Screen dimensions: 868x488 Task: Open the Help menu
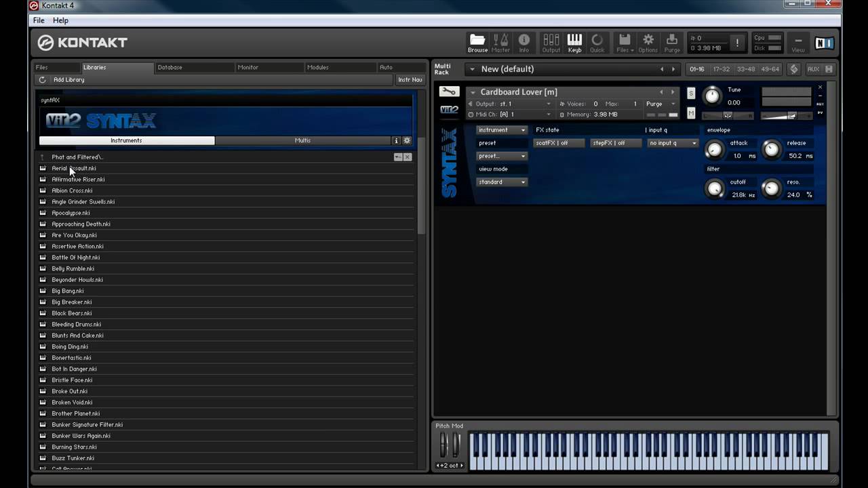(60, 20)
